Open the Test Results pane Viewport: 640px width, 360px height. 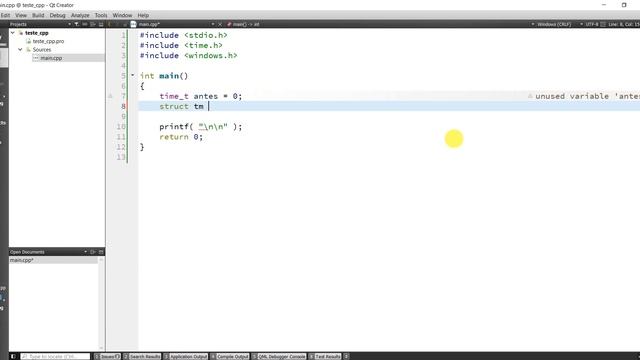[325, 356]
